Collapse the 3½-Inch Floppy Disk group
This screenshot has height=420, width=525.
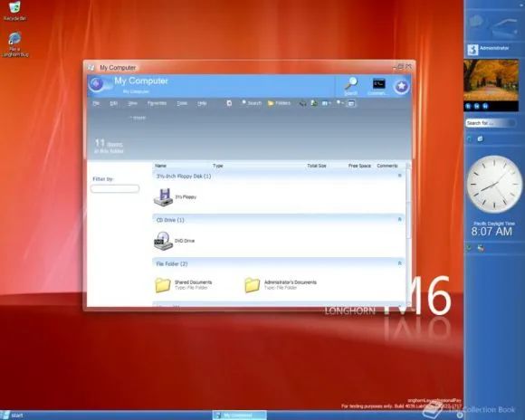coord(399,176)
